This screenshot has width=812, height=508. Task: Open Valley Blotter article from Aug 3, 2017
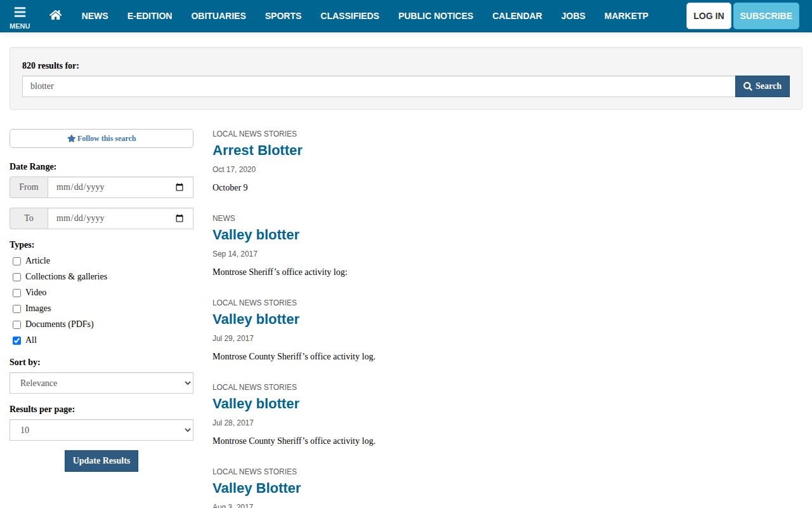(256, 488)
